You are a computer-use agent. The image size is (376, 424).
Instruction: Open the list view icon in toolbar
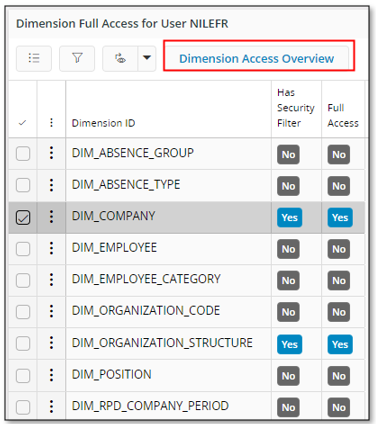34,59
